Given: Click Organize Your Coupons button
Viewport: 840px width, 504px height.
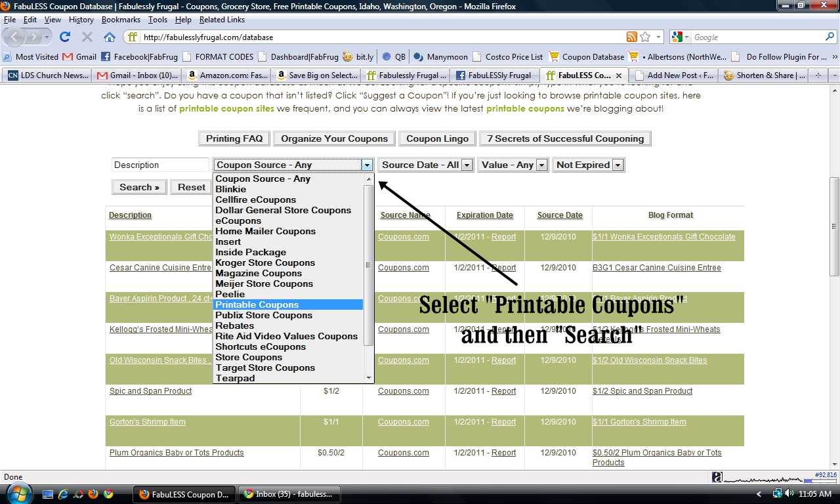Looking at the screenshot, I should point(335,138).
